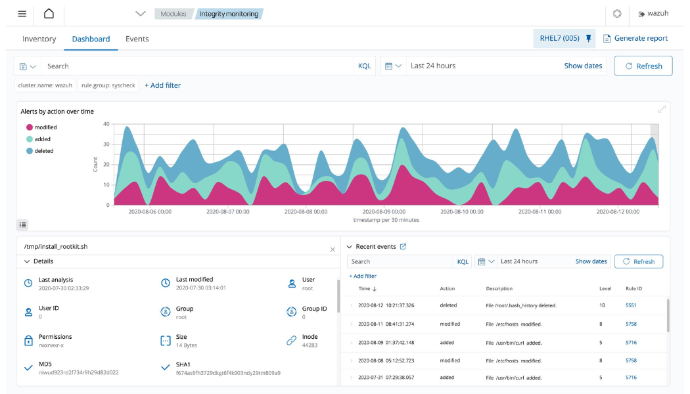The image size is (690, 394).
Task: Open Recent events in new window icon
Action: tap(403, 247)
